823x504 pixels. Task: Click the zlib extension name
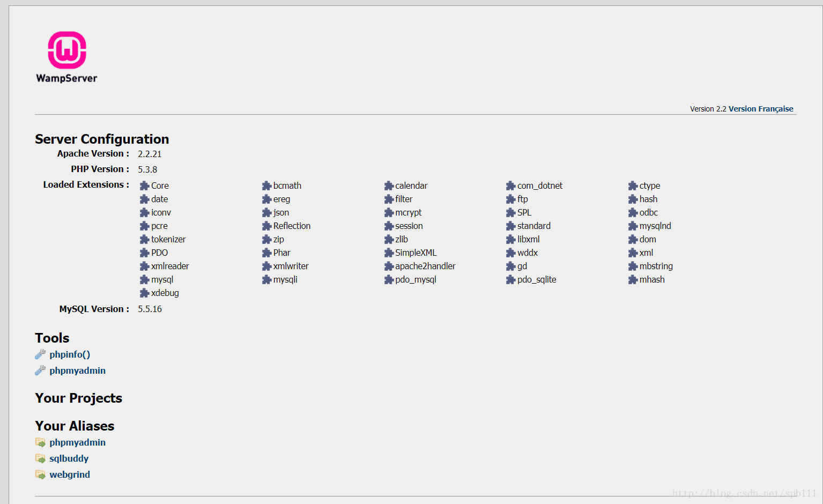(x=401, y=239)
